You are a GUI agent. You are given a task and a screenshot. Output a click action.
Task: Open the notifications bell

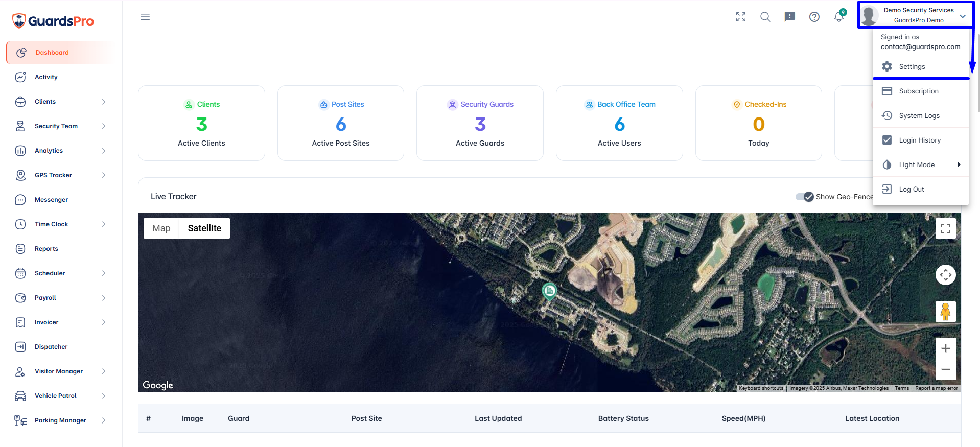point(839,17)
